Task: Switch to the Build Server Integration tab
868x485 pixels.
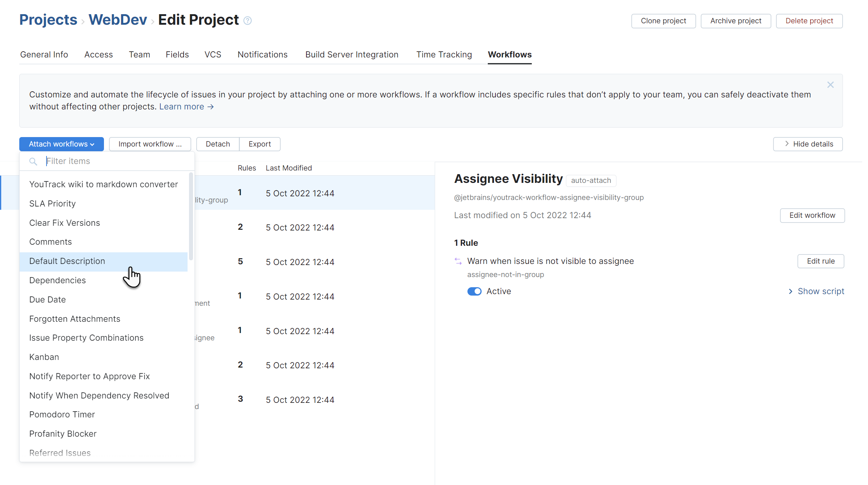Action: coord(351,55)
